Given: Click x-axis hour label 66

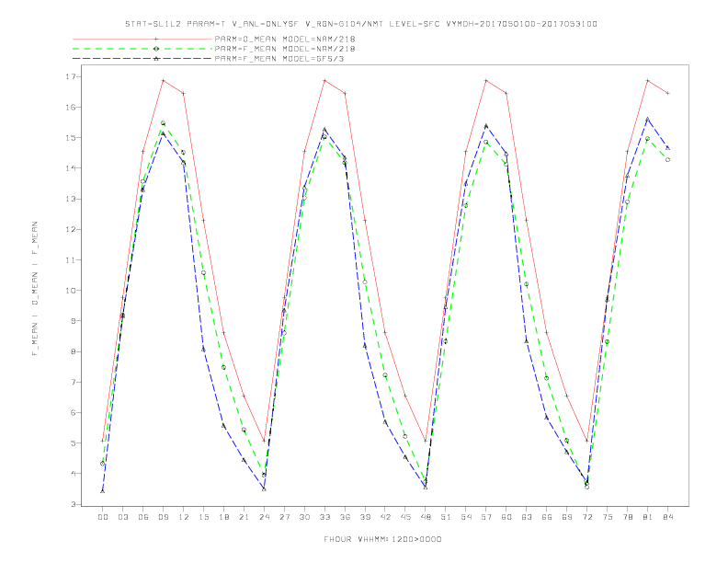Looking at the screenshot, I should pos(547,517).
